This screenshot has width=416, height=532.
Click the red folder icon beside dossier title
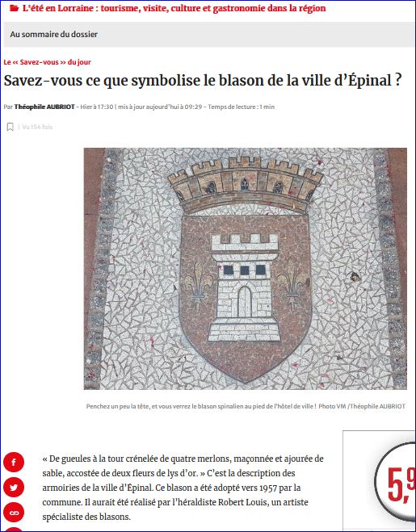pos(14,9)
